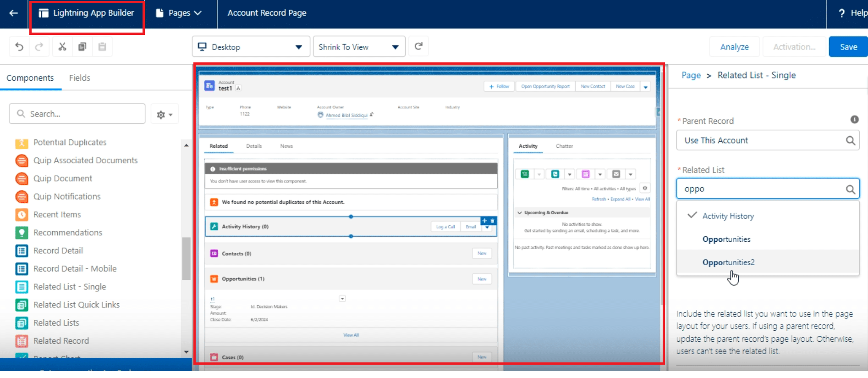
Task: Click the cut scissors icon
Action: tap(62, 47)
